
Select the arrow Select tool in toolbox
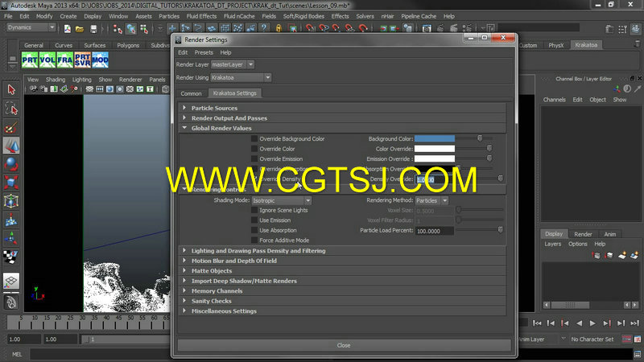click(11, 89)
